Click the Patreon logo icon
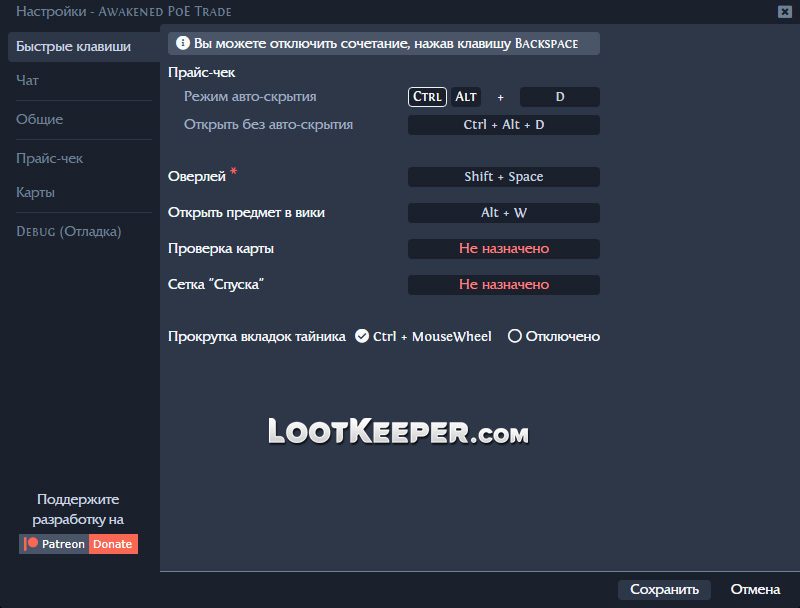Viewport: 800px width, 608px height. point(31,544)
